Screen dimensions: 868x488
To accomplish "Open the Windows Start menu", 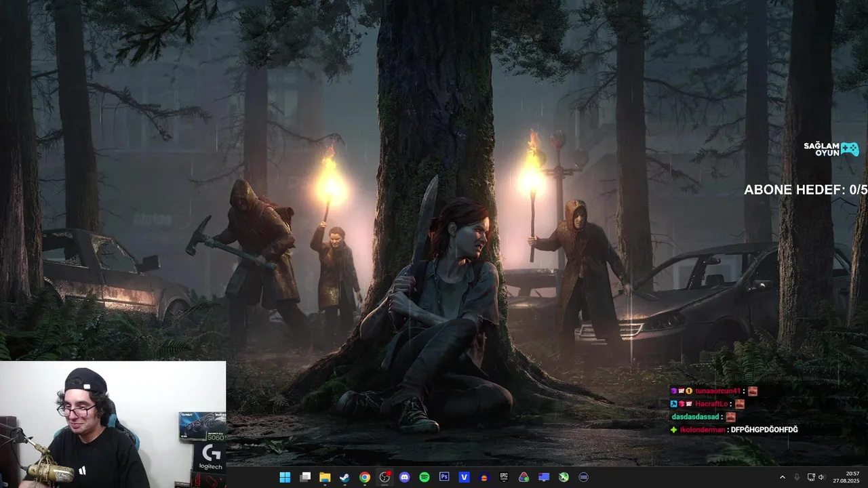I will 285,477.
